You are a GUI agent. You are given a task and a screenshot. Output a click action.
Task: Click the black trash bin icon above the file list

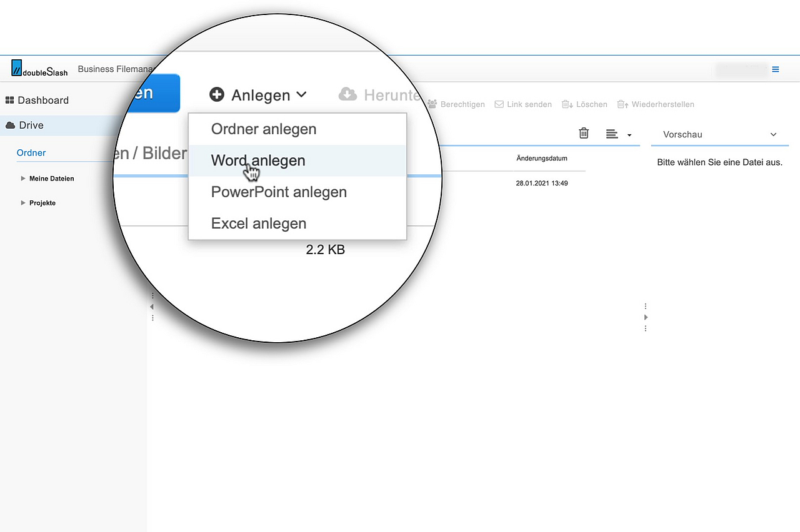point(584,133)
